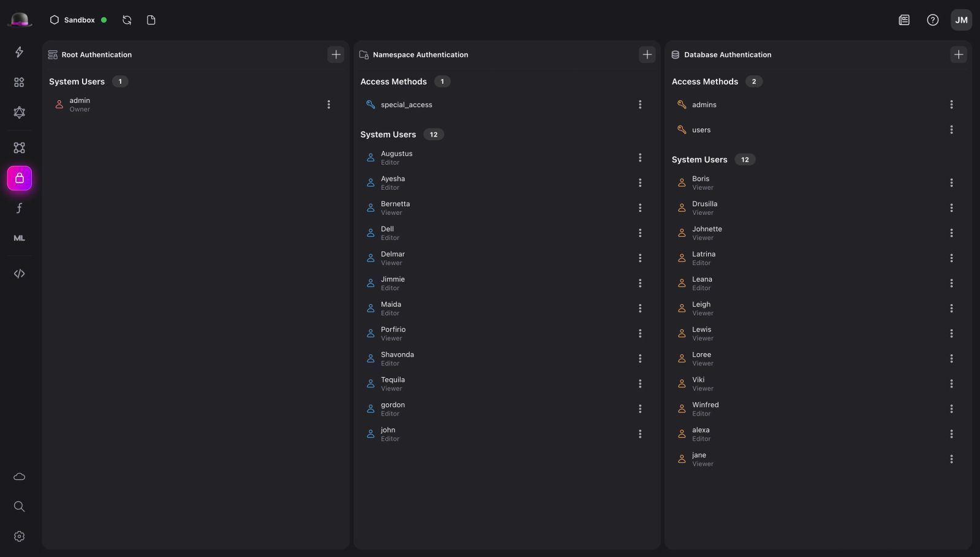Open the JM account avatar menu
The height and width of the screenshot is (557, 980).
tap(961, 20)
